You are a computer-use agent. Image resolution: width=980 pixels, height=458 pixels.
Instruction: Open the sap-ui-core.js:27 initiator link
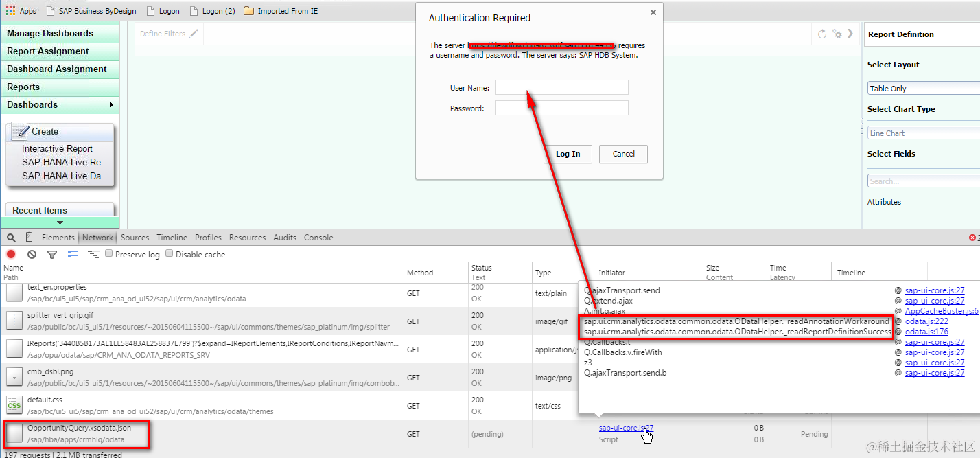point(626,428)
